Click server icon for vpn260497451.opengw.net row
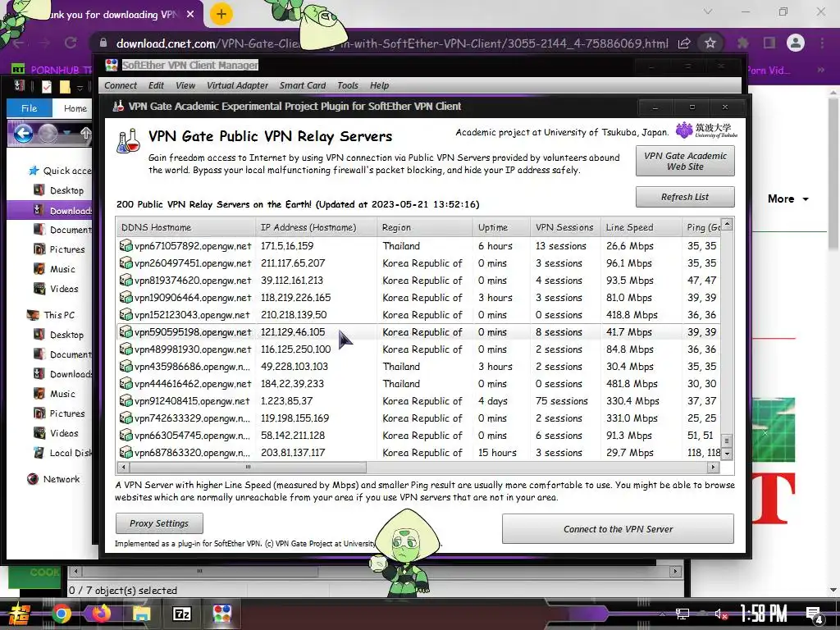The image size is (840, 630). pyautogui.click(x=126, y=263)
